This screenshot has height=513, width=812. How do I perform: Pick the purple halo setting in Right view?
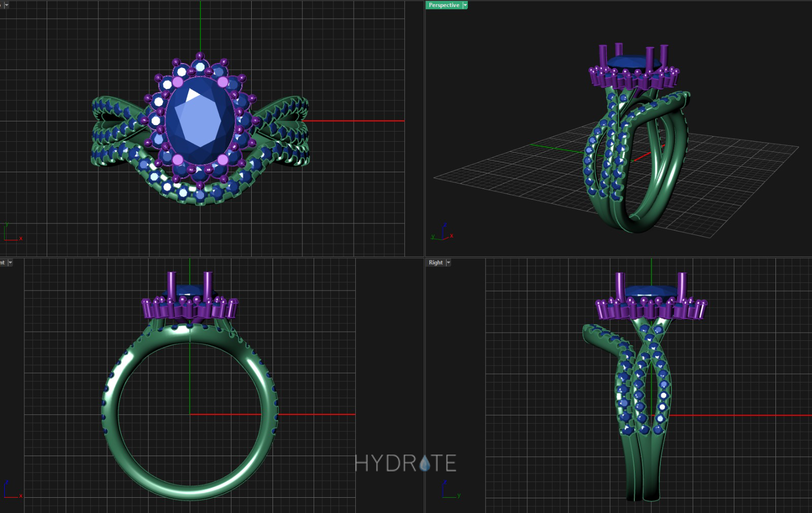click(x=650, y=308)
